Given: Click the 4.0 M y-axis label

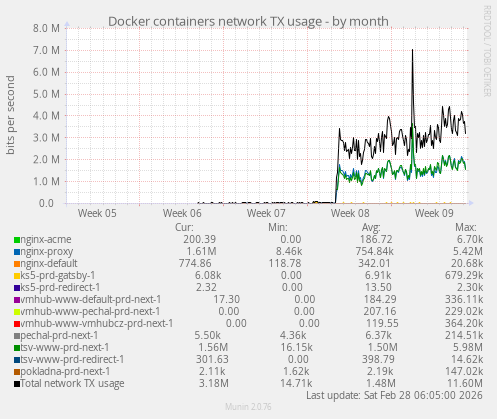Looking at the screenshot, I should click(46, 116).
